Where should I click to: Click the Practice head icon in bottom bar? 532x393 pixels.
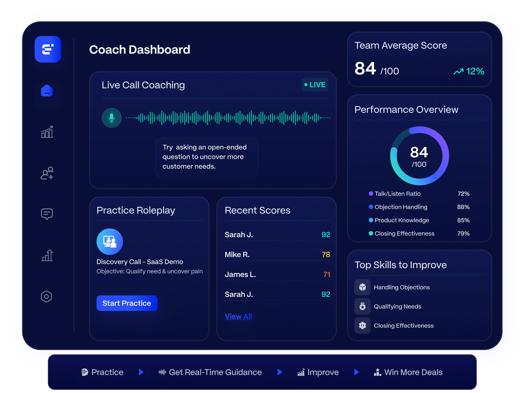click(x=85, y=372)
